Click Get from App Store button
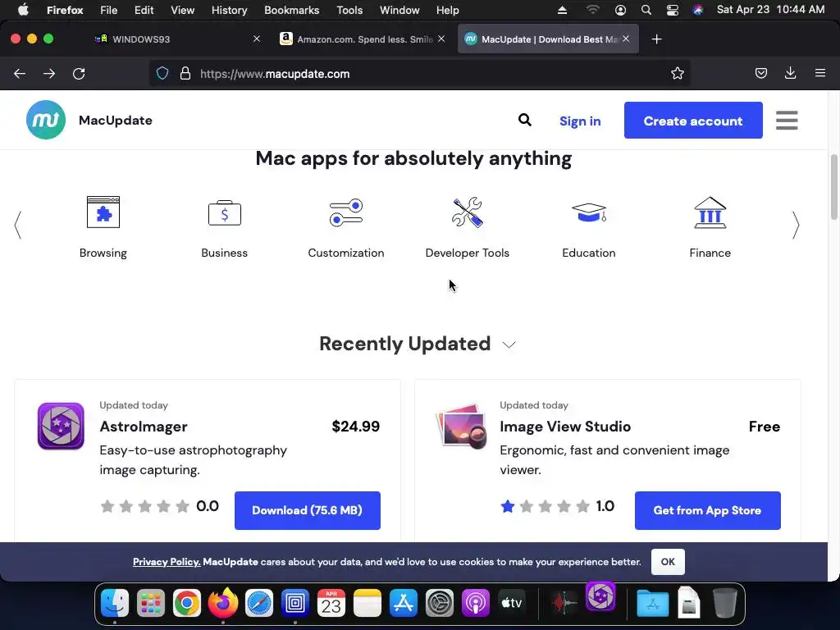 coord(708,510)
